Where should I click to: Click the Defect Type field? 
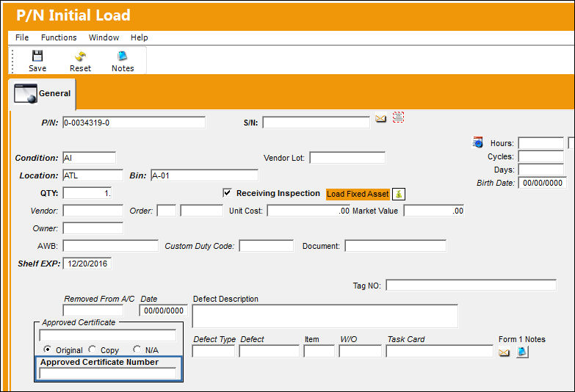pos(213,351)
